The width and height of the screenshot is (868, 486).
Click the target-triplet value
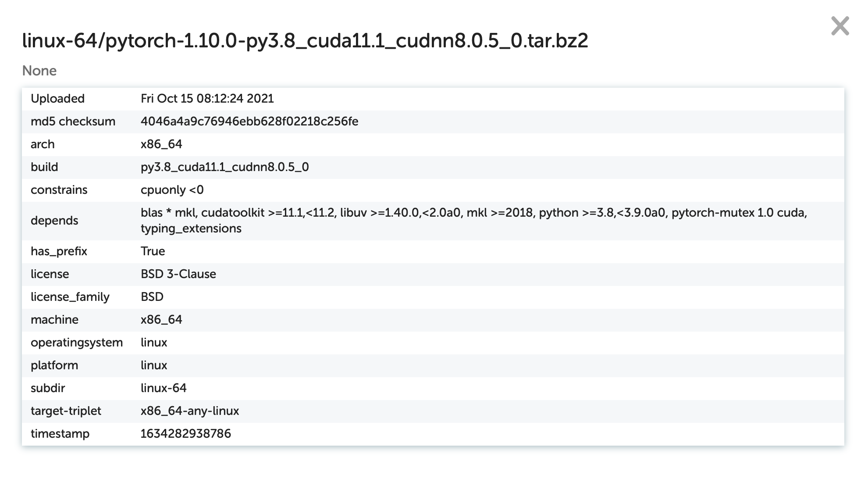(190, 411)
